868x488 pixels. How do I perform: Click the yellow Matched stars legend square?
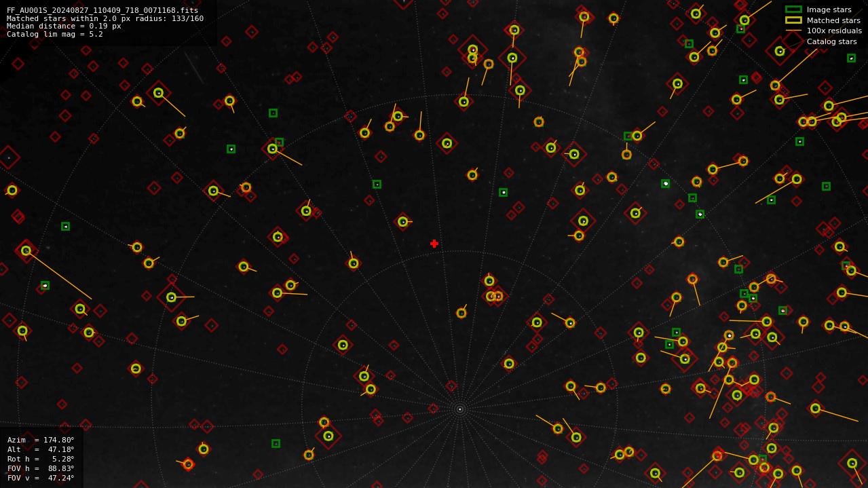pos(793,20)
